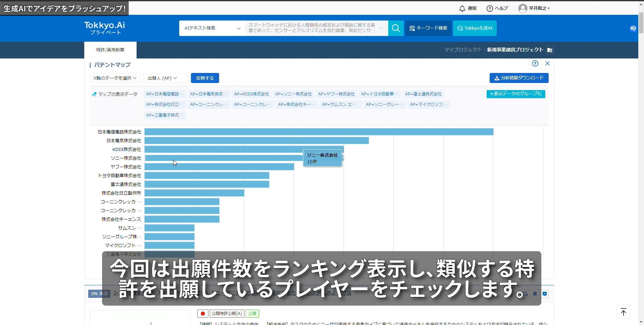This screenshot has height=325, width=644.
Task: Click the comment icon on the result row
Action: (545, 294)
